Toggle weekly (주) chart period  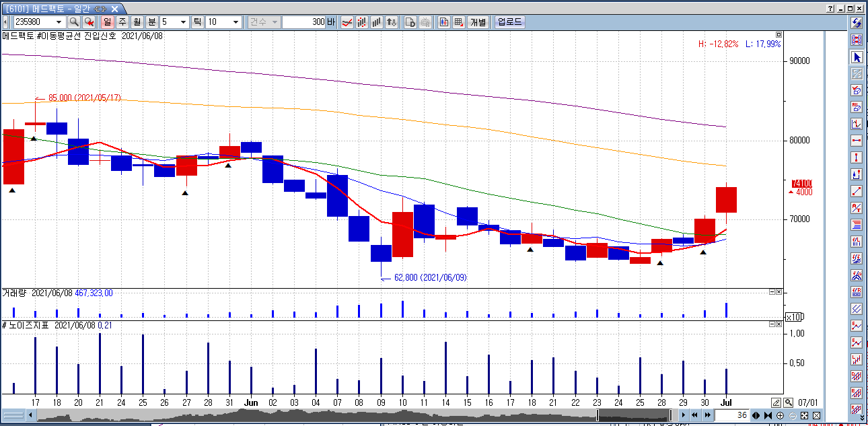coord(122,22)
